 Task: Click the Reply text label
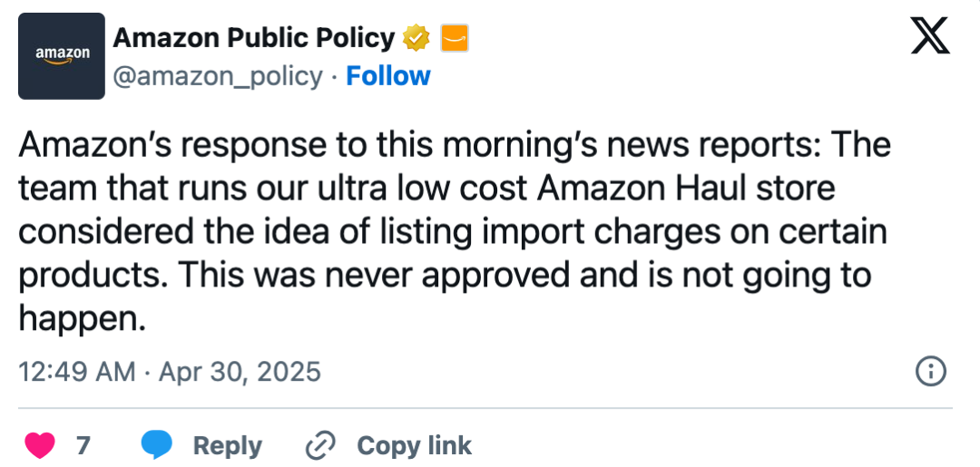[x=228, y=446]
